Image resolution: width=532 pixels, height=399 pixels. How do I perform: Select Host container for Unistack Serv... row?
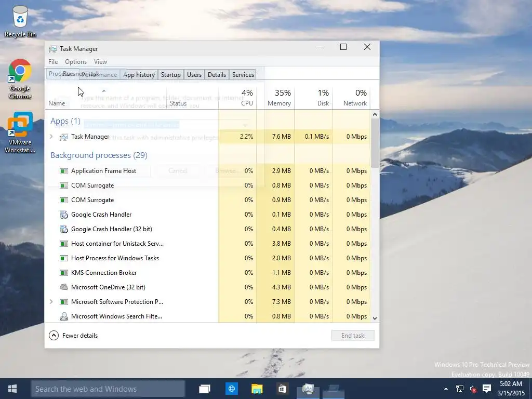tap(207, 244)
